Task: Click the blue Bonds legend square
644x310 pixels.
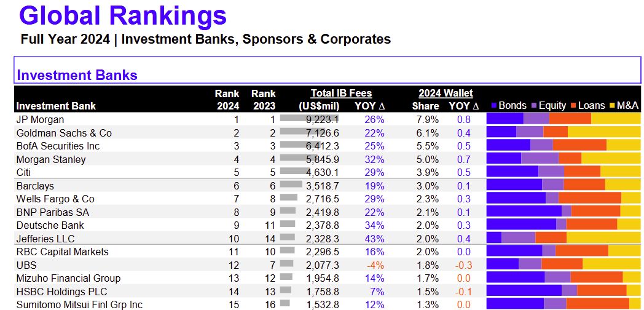Action: (x=493, y=106)
